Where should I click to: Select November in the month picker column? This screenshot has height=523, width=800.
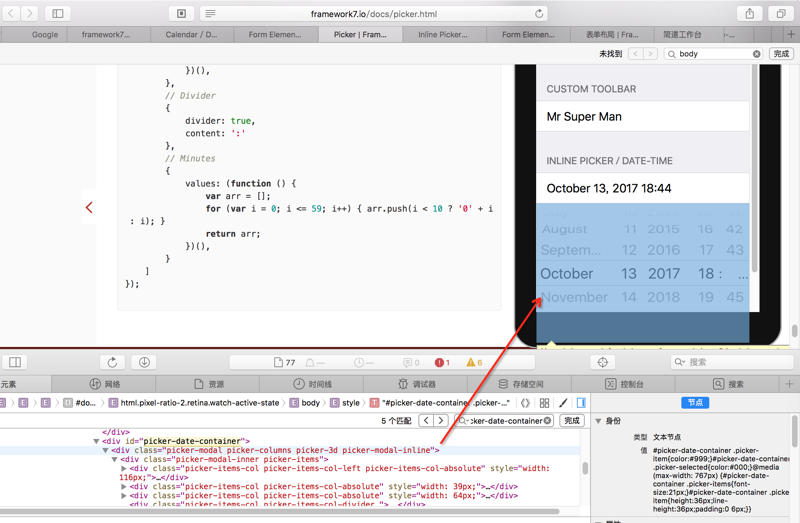(574, 297)
